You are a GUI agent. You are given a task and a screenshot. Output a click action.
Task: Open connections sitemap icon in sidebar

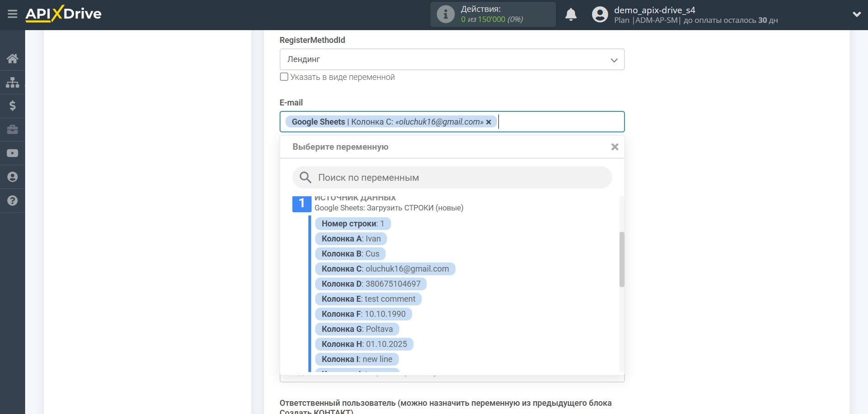click(12, 82)
